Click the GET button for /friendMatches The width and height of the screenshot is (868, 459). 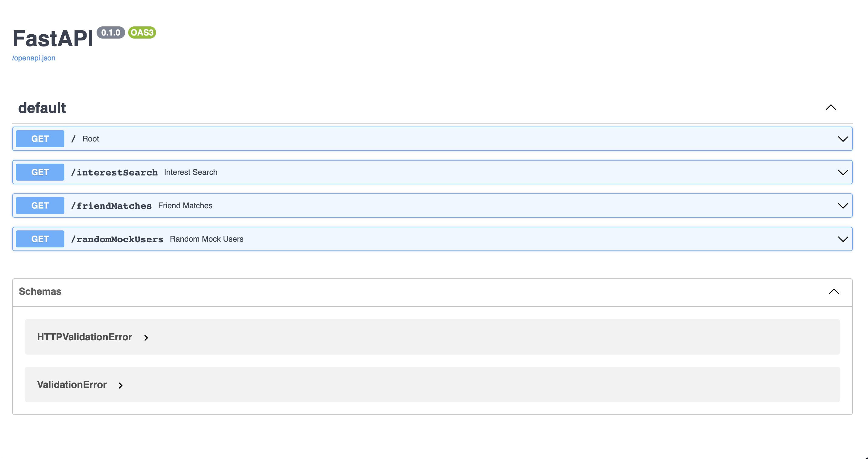(x=40, y=206)
